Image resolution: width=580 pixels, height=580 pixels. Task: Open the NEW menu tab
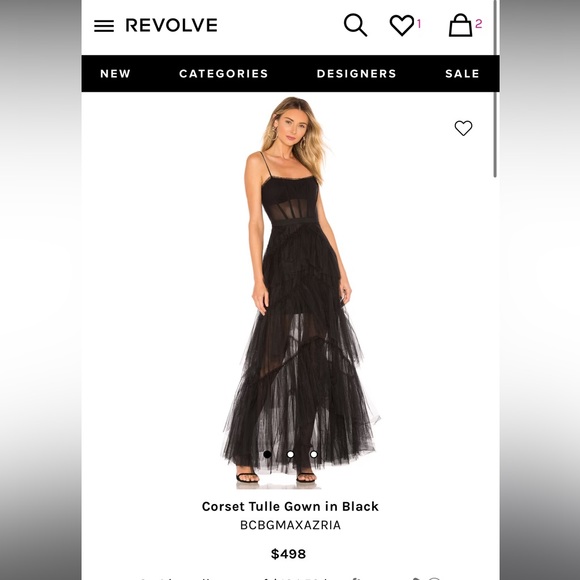pyautogui.click(x=115, y=74)
